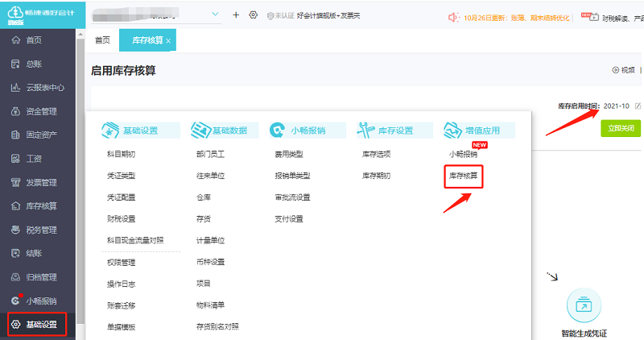
Task: Click the 总账 ledger icon in the sidebar
Action: (x=15, y=64)
